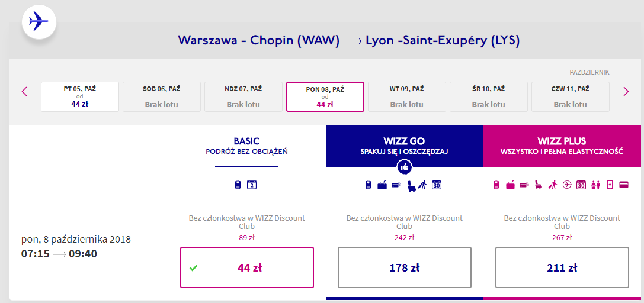Click the priority boarding icon under WIZZ GO
This screenshot has width=644, height=303.
(x=422, y=185)
